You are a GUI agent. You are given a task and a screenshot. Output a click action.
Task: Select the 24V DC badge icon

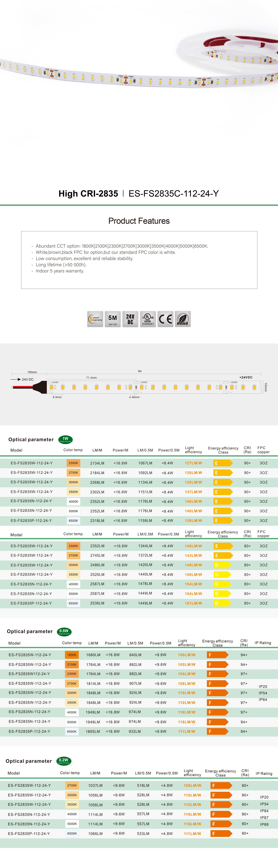coord(130,319)
